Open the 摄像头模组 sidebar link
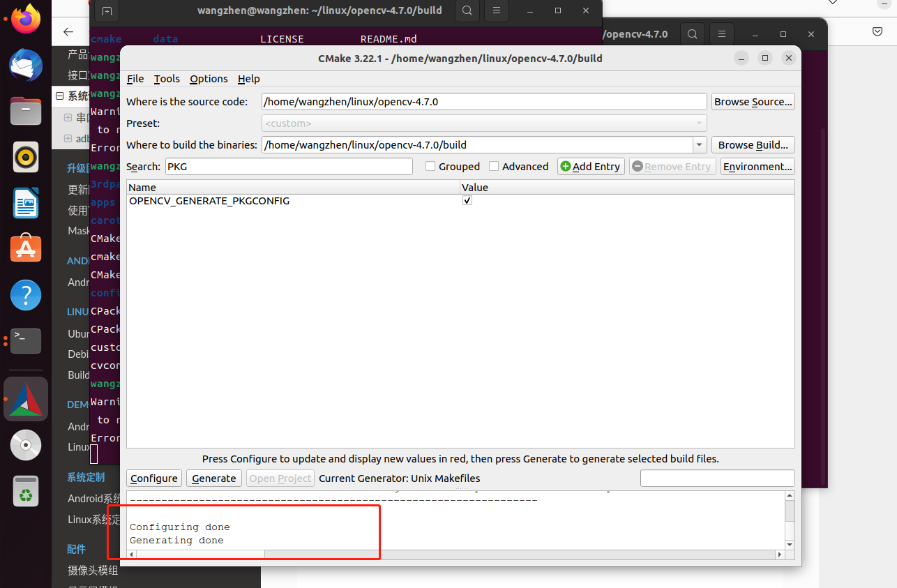897x588 pixels. (x=93, y=570)
